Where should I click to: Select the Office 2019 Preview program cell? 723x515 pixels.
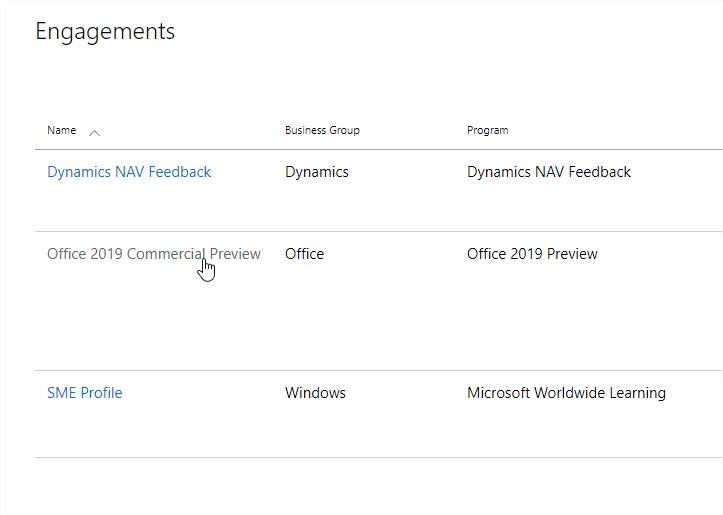tap(532, 254)
